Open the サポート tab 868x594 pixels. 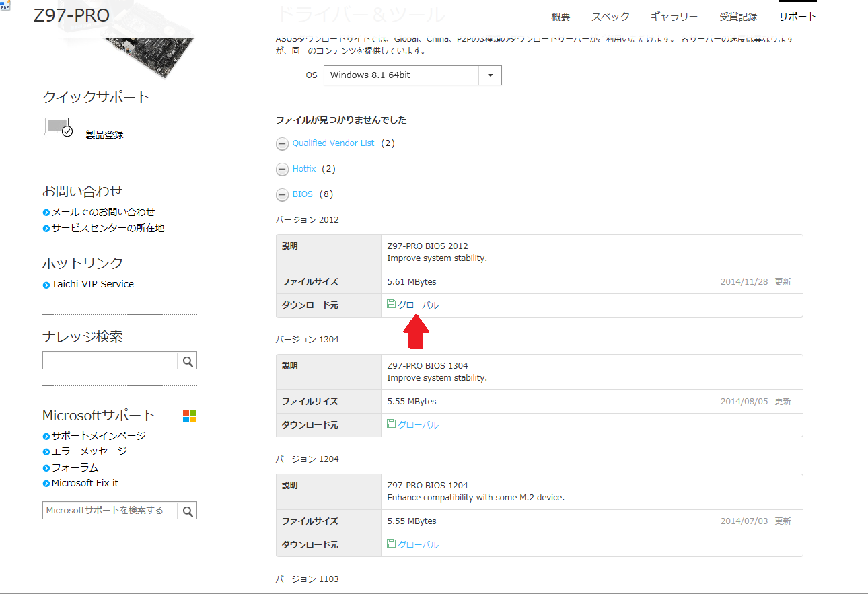click(x=797, y=17)
